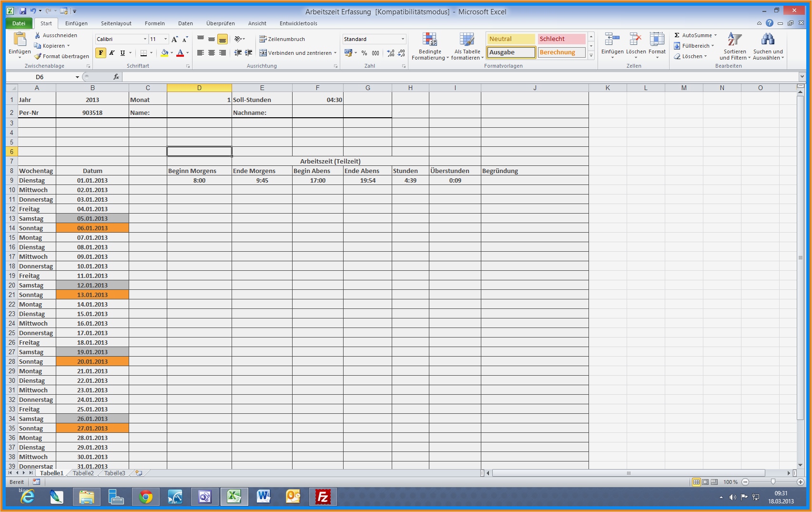Click the Suchen und Auswählen binoculars icon
Image resolution: width=812 pixels, height=512 pixels.
click(768, 39)
